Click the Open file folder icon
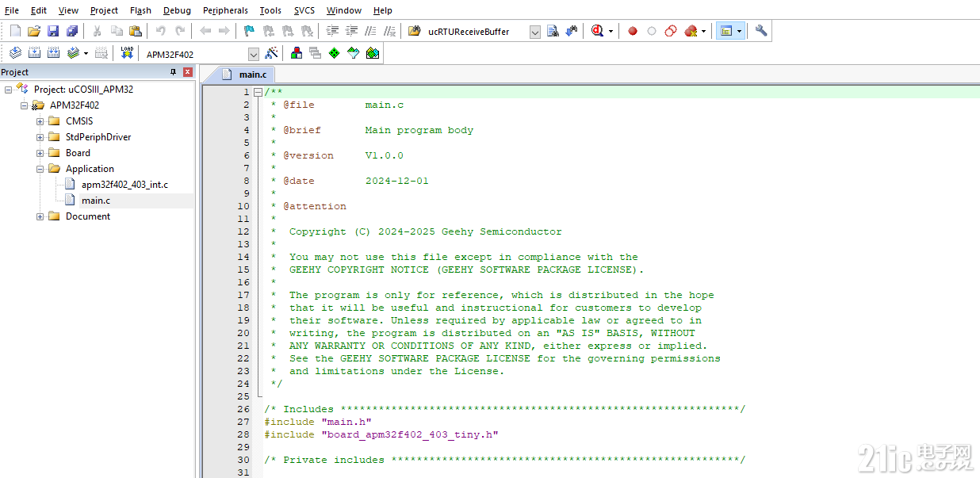Screen dimensions: 980x478 coord(34,31)
